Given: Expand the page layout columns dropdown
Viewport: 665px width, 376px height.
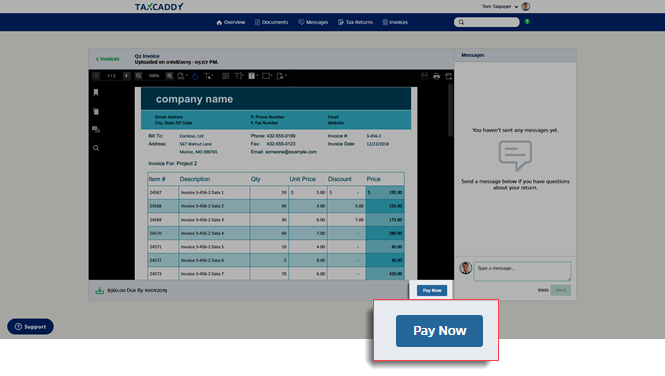Looking at the screenshot, I should coord(253,76).
